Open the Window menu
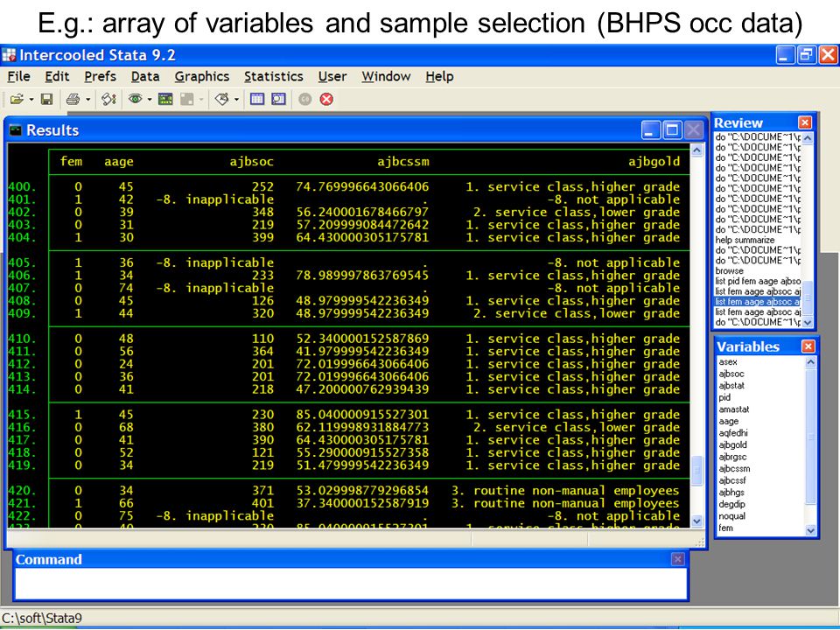The width and height of the screenshot is (840, 630). click(x=386, y=77)
